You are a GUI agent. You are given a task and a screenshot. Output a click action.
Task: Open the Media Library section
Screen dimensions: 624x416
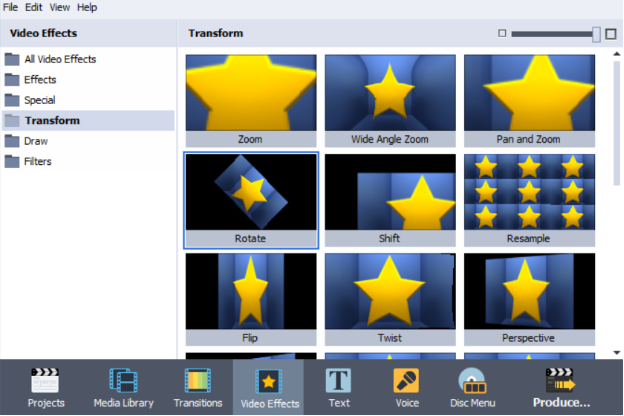click(x=123, y=387)
